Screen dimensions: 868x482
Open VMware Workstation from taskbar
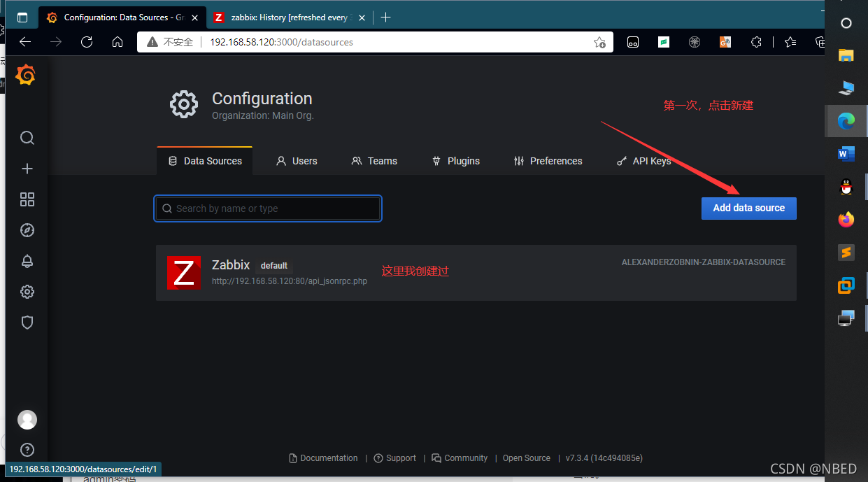click(846, 285)
